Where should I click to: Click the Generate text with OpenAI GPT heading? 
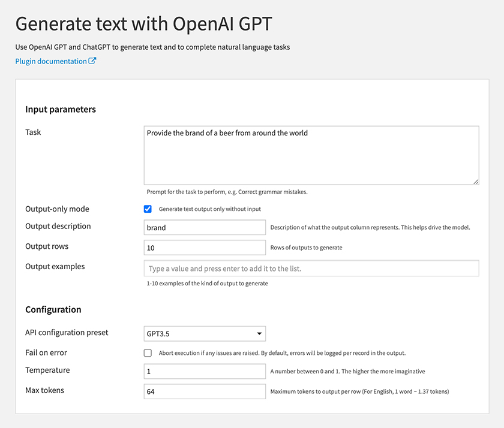143,24
